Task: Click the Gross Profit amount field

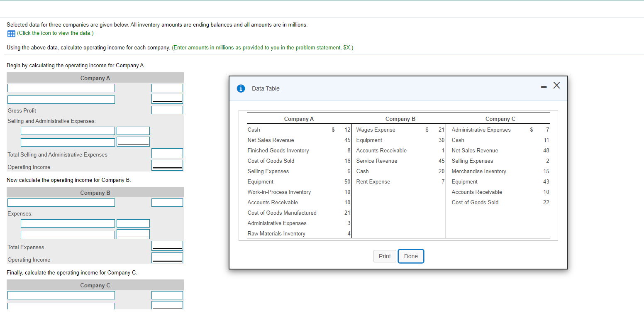Action: point(167,110)
